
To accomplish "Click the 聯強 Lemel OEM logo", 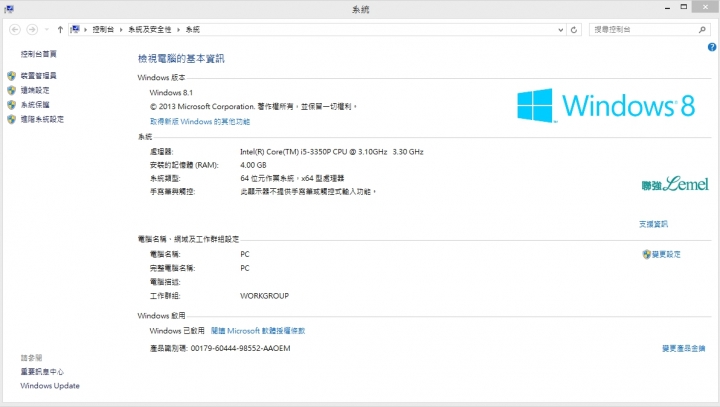I will click(x=675, y=184).
